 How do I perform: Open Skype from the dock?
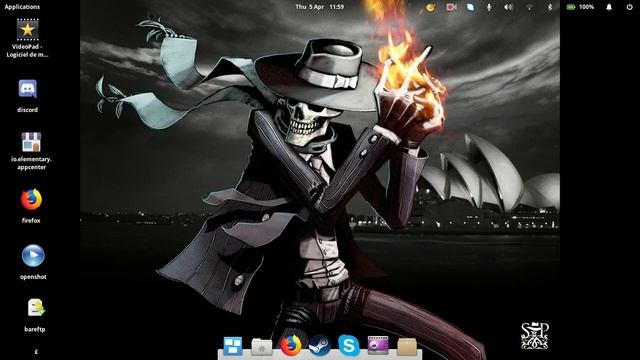[349, 345]
